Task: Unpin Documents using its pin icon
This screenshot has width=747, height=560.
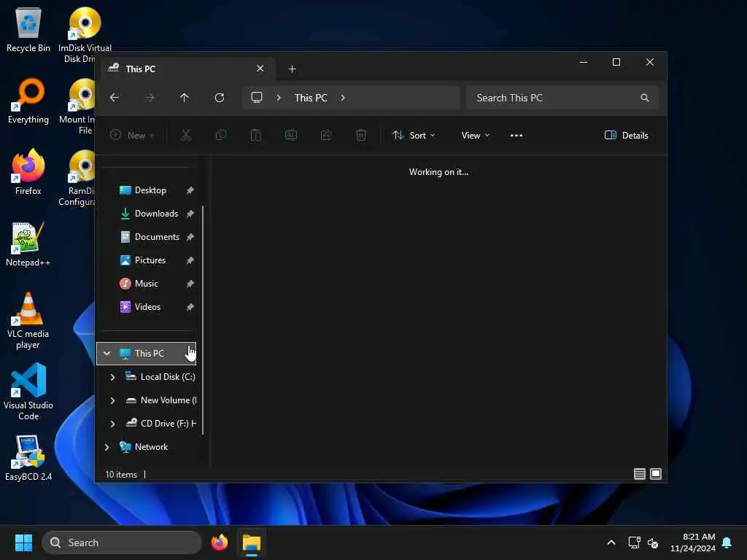Action: [190, 237]
